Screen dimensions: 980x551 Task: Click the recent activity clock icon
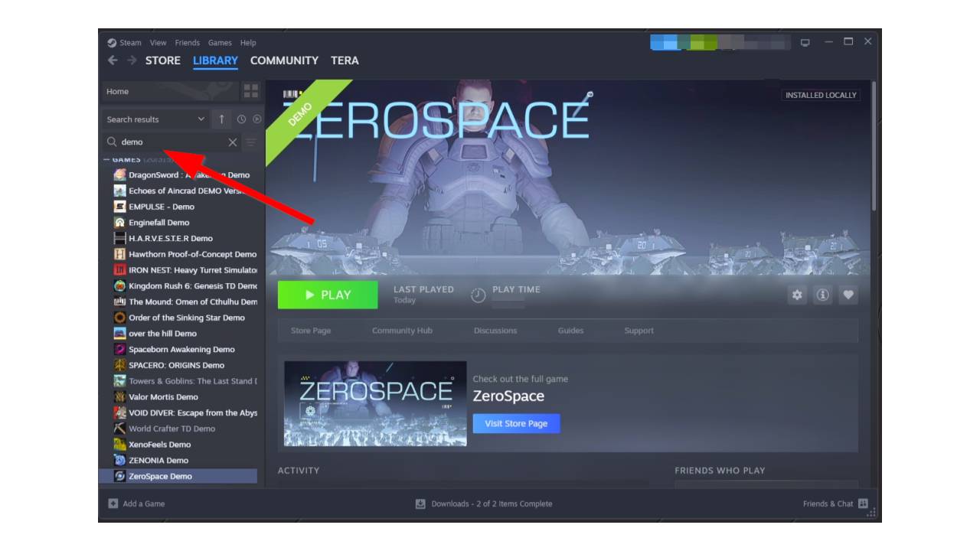click(x=241, y=119)
